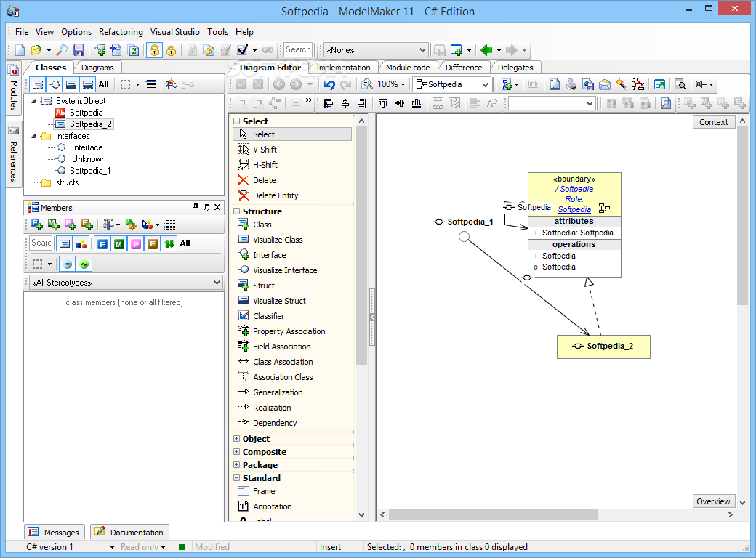The image size is (756, 558).
Task: Open the Documentation panel tab
Action: click(129, 533)
